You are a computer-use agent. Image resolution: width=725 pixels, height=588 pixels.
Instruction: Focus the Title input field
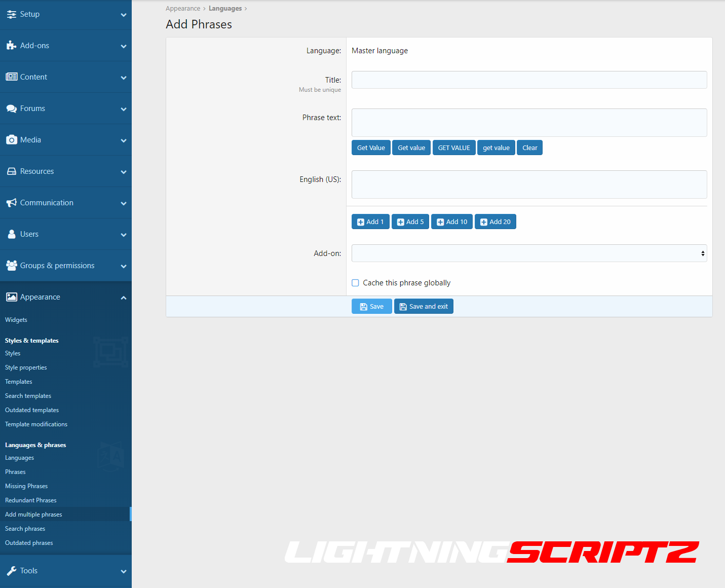[529, 80]
